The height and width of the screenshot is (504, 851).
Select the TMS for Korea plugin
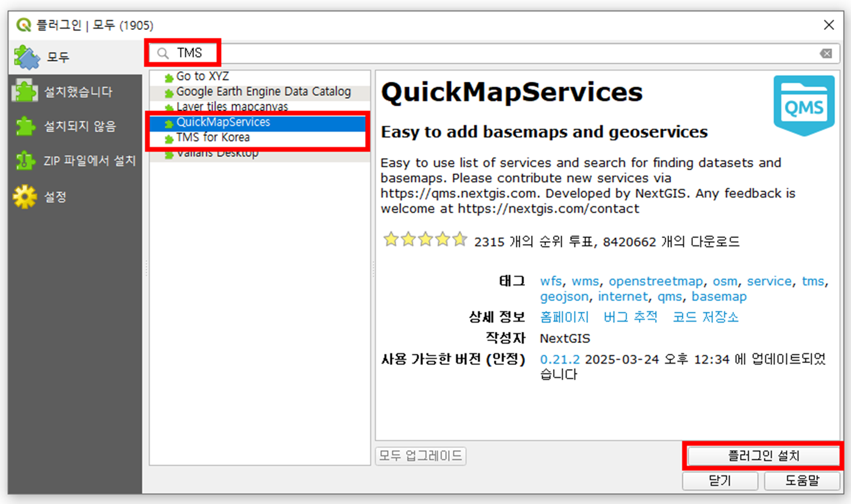[x=259, y=138]
